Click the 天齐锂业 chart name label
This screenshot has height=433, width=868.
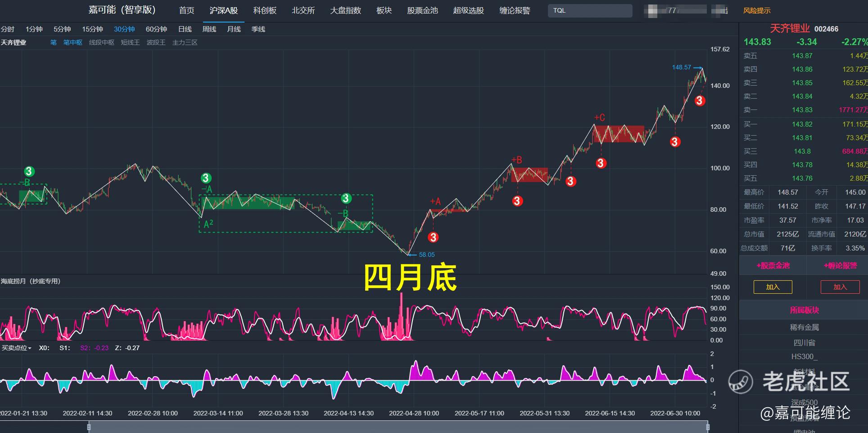click(14, 42)
